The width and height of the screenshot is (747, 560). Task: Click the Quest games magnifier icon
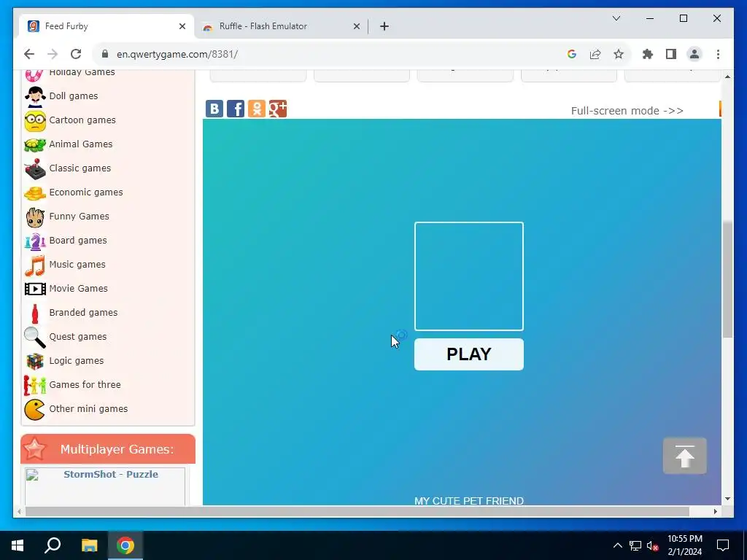35,337
